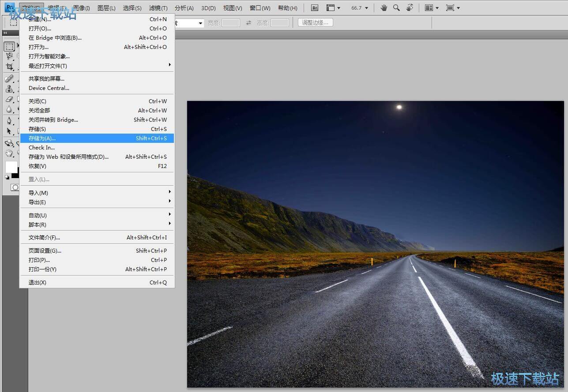Select the Hand tool in application bar
Screen dimensions: 568x392
pos(384,8)
